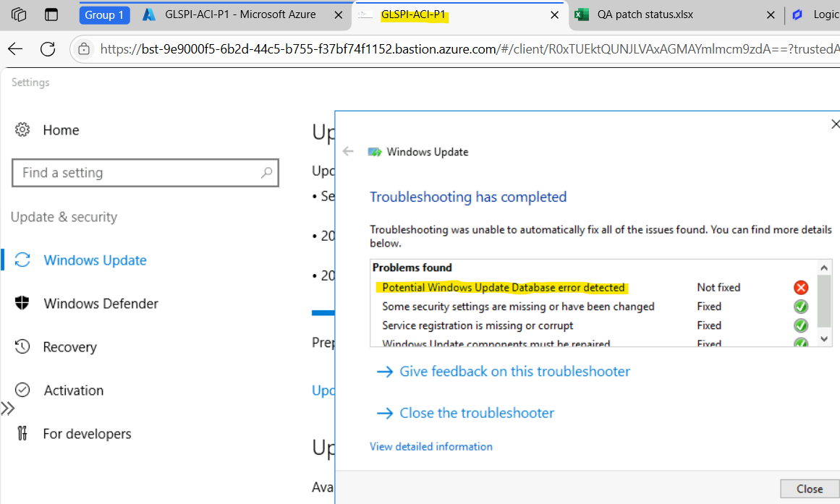Click the Not fixed status text
Viewport: 840px width, 504px height.
click(718, 288)
